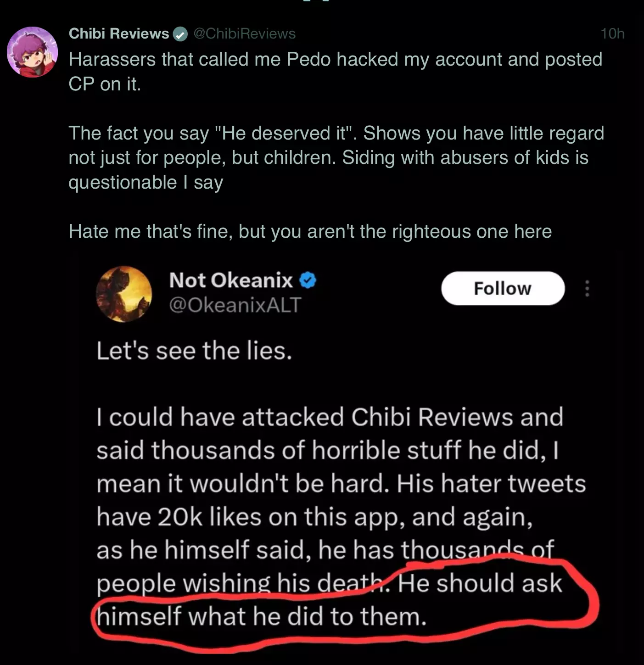This screenshot has width=644, height=665.
Task: Open the Not Okeanix profile picture
Action: coord(124,294)
